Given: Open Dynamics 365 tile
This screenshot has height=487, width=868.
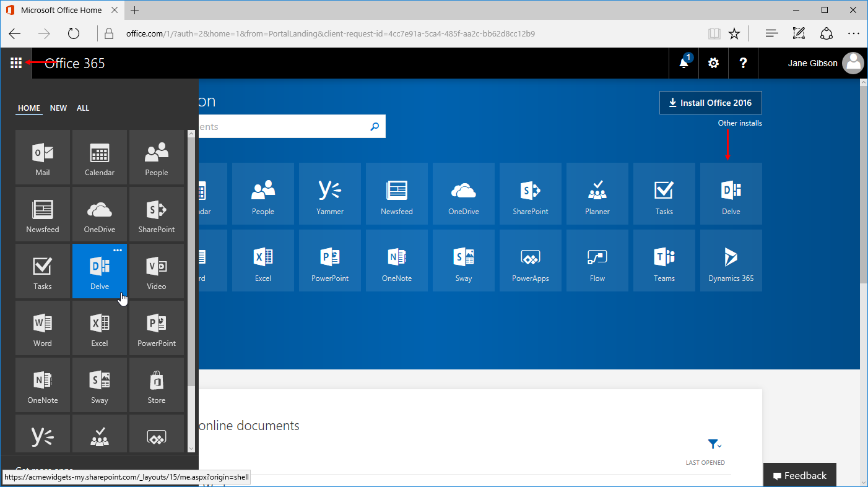Looking at the screenshot, I should (731, 261).
